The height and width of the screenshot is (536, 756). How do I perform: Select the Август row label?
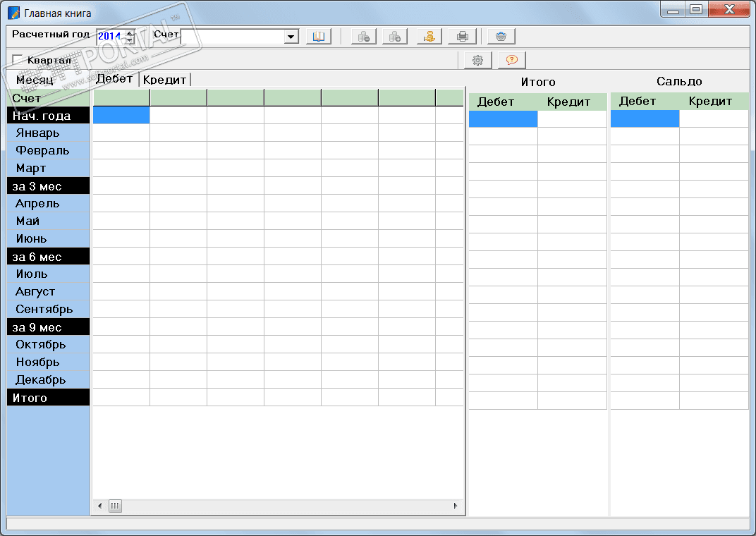click(48, 291)
